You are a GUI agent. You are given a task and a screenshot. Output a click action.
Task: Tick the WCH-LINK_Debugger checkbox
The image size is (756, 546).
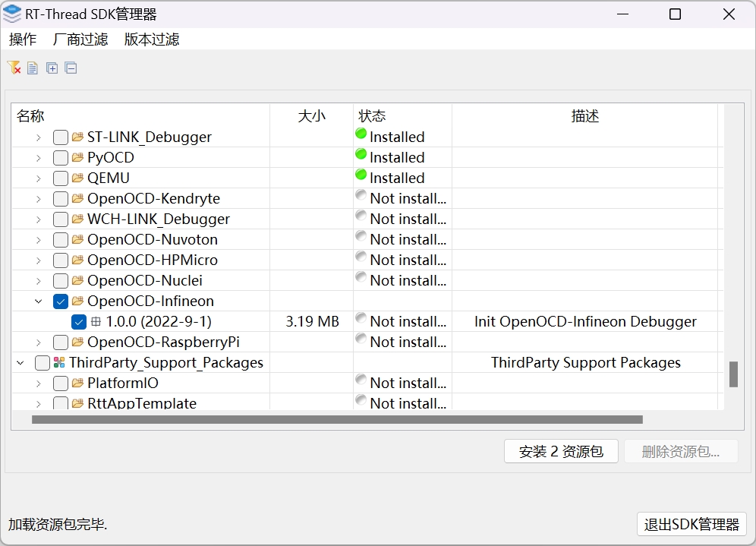click(x=60, y=219)
